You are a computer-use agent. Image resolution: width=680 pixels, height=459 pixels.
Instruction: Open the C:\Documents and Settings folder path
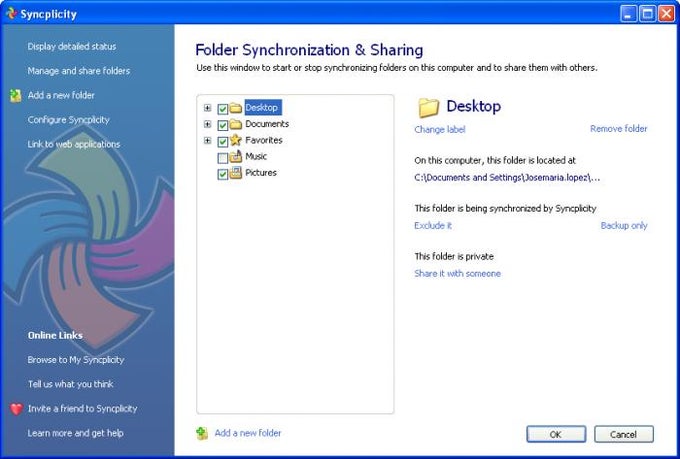[507, 177]
